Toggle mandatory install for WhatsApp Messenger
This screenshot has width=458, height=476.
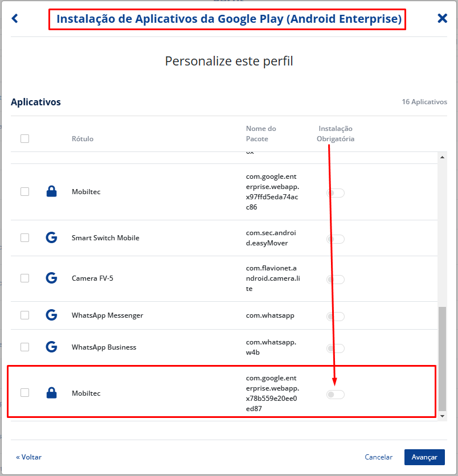coord(336,317)
